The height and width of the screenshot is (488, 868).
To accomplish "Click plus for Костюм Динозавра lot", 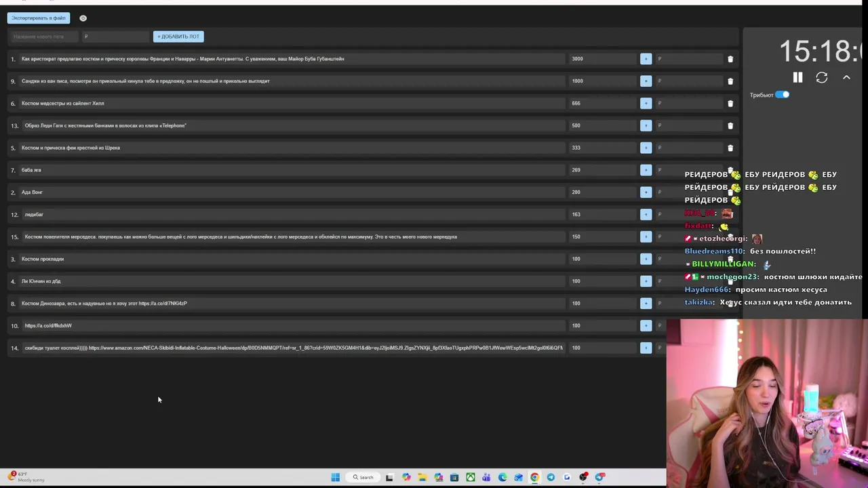I will (646, 304).
